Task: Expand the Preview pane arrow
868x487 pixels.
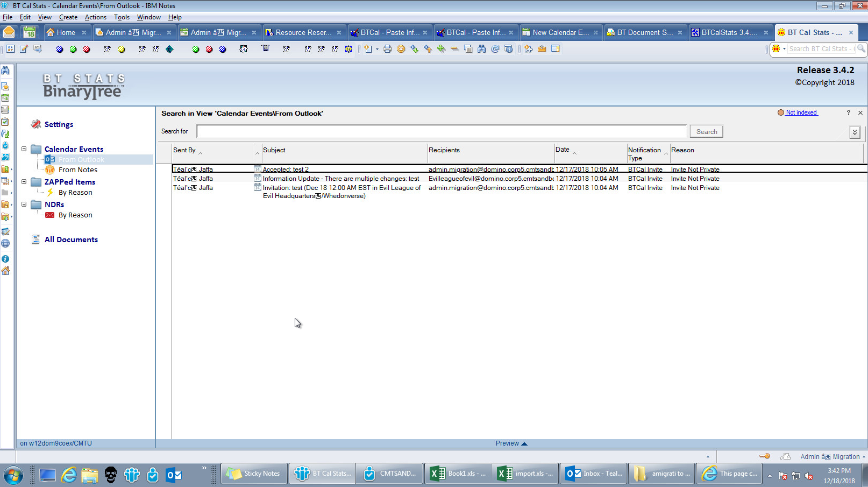Action: [524, 443]
